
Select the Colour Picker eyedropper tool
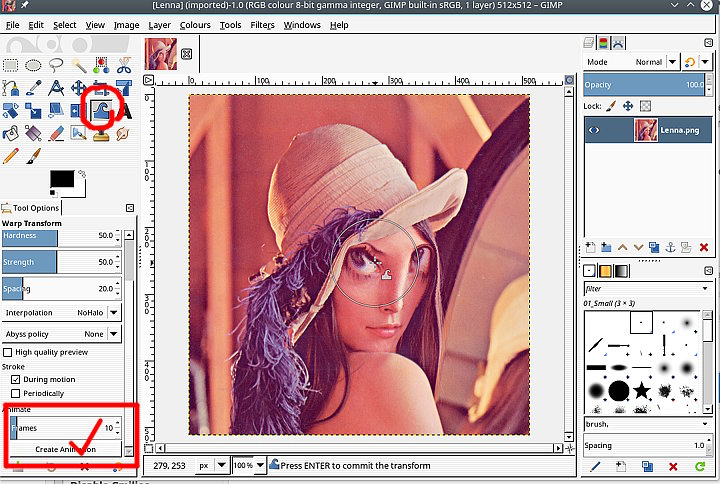pos(33,88)
